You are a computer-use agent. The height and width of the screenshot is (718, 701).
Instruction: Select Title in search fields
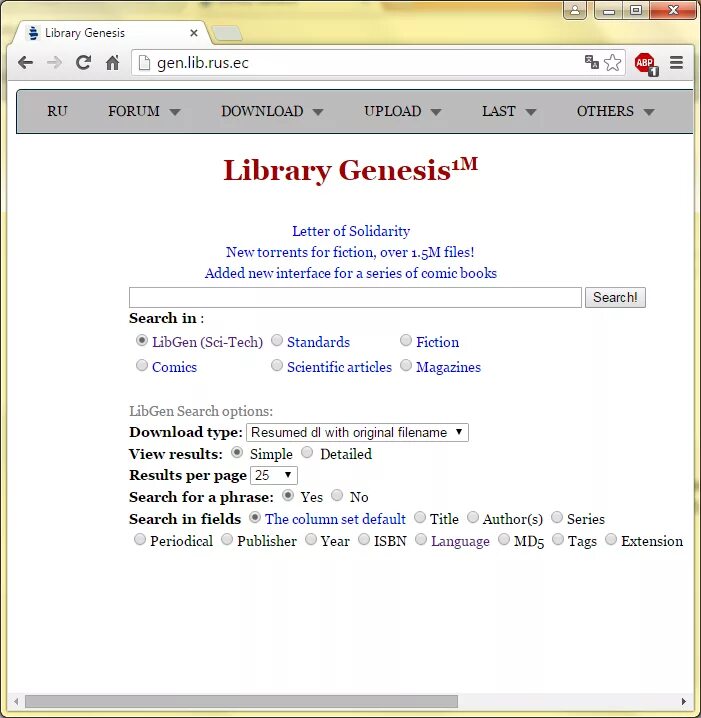(419, 517)
